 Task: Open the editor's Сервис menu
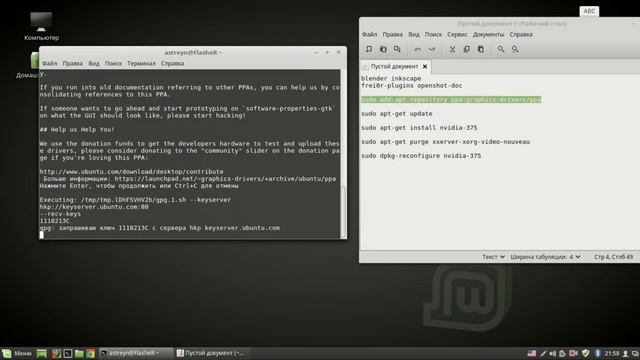457,35
